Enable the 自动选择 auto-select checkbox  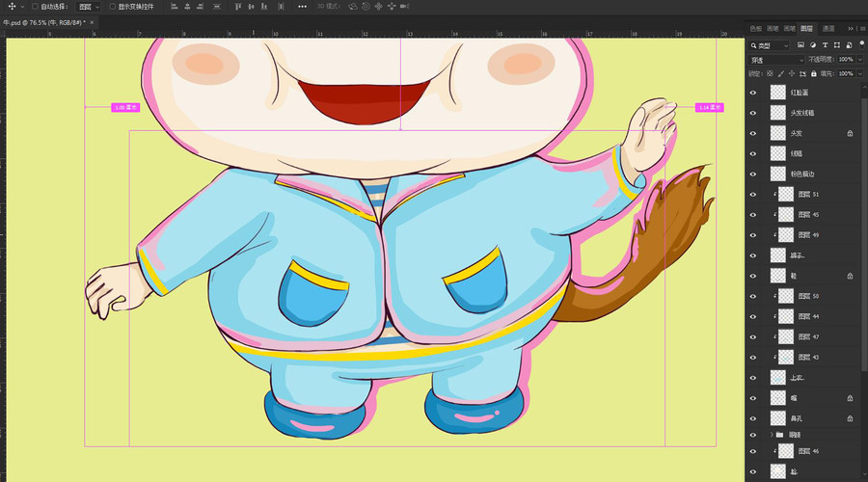coord(35,7)
